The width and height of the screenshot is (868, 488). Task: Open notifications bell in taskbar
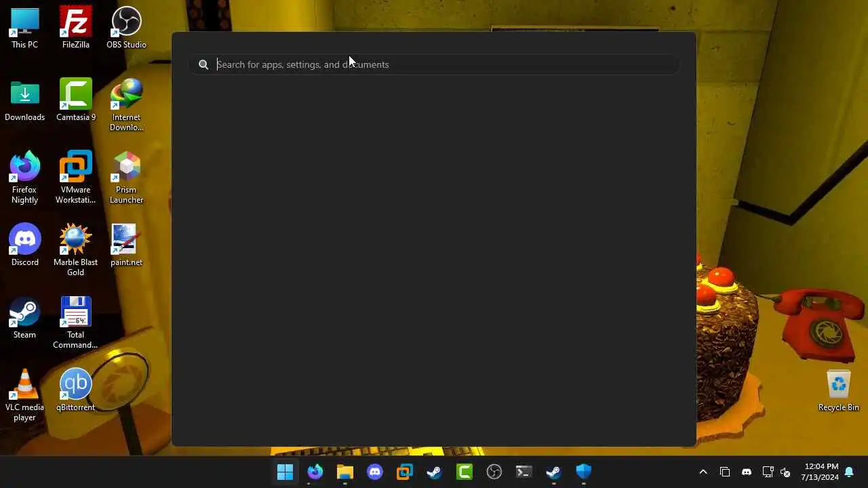849,472
